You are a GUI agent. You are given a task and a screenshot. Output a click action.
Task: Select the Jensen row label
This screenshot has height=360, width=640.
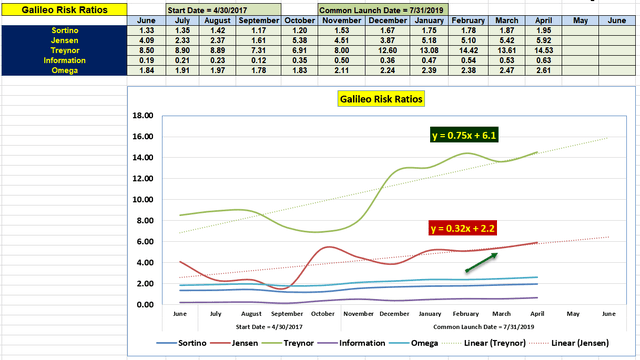(64, 40)
